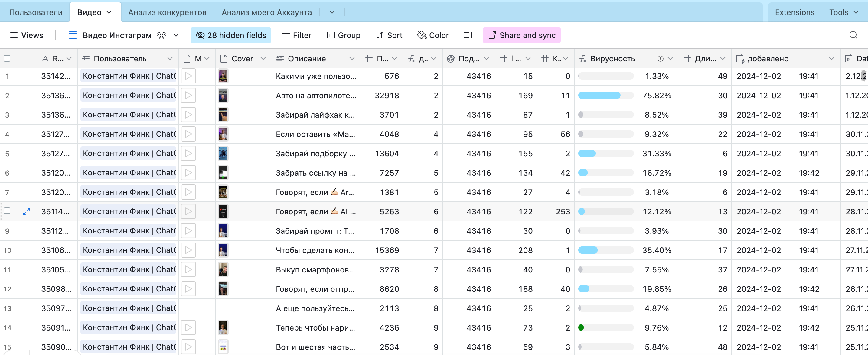Click Вирусность field info icon
This screenshot has height=355, width=868.
pos(660,59)
